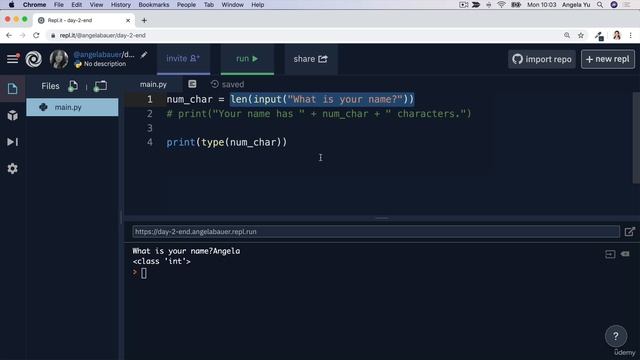Click the editor vertical scrollbar

636,138
